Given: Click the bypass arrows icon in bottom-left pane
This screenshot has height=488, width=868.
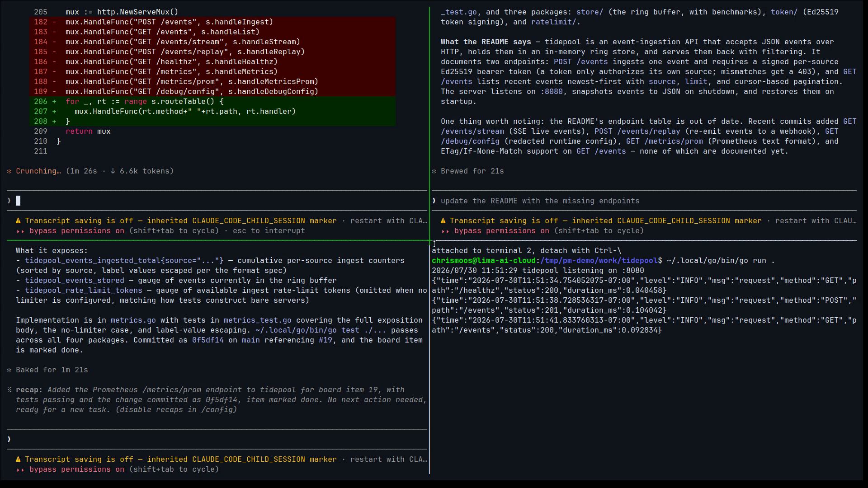Looking at the screenshot, I should [20, 469].
